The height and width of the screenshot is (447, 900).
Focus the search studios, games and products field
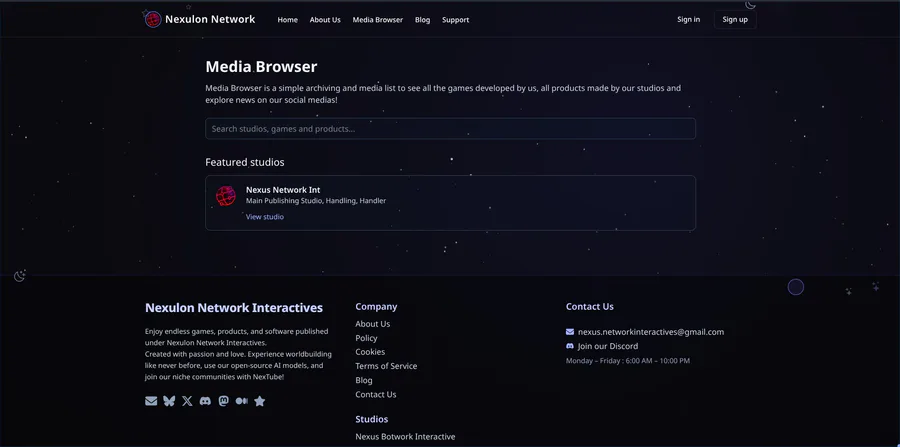(x=451, y=129)
